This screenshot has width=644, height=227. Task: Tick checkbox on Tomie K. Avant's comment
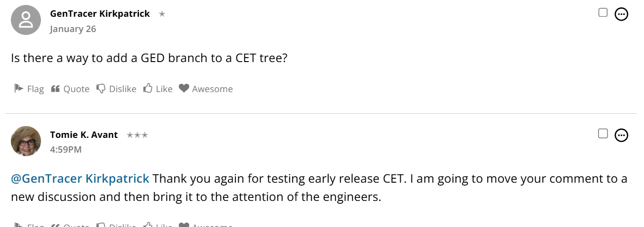pos(603,133)
